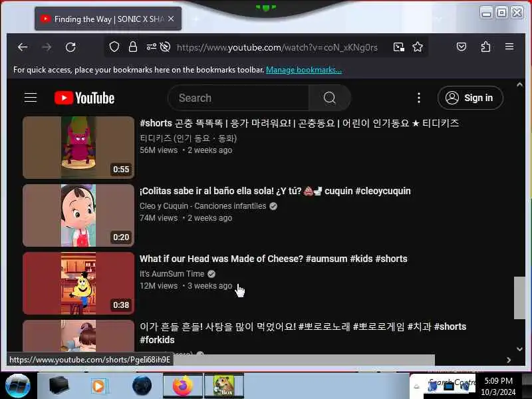Save page to Pocket icon
532x399 pixels.
[462, 47]
